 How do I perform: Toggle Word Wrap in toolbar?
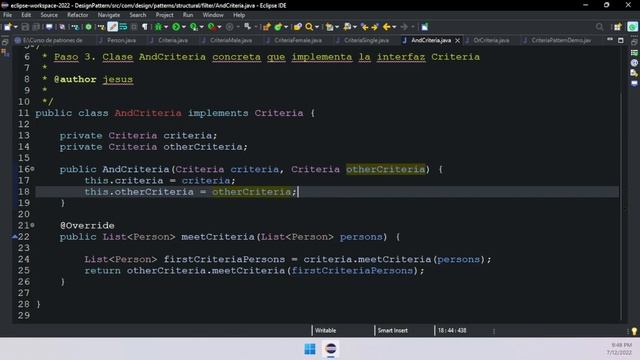[123, 27]
